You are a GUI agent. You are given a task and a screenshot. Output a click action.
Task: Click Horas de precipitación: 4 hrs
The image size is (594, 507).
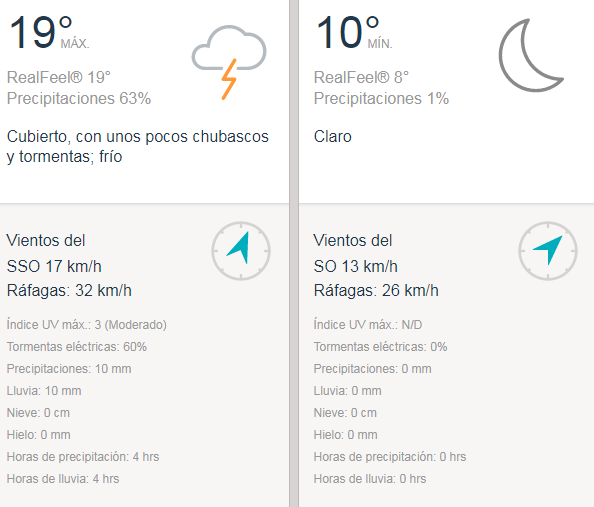point(83,457)
